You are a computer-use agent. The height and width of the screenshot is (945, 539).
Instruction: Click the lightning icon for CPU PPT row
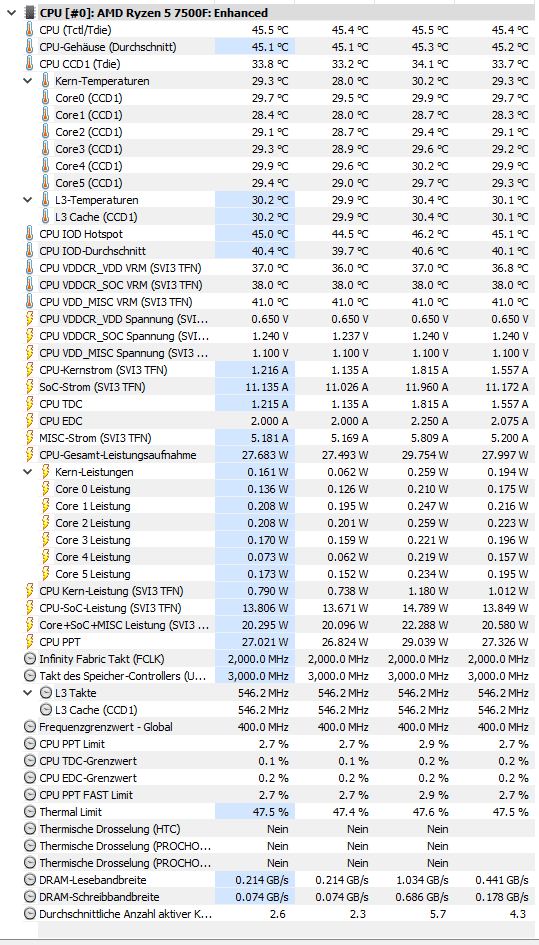pyautogui.click(x=29, y=641)
